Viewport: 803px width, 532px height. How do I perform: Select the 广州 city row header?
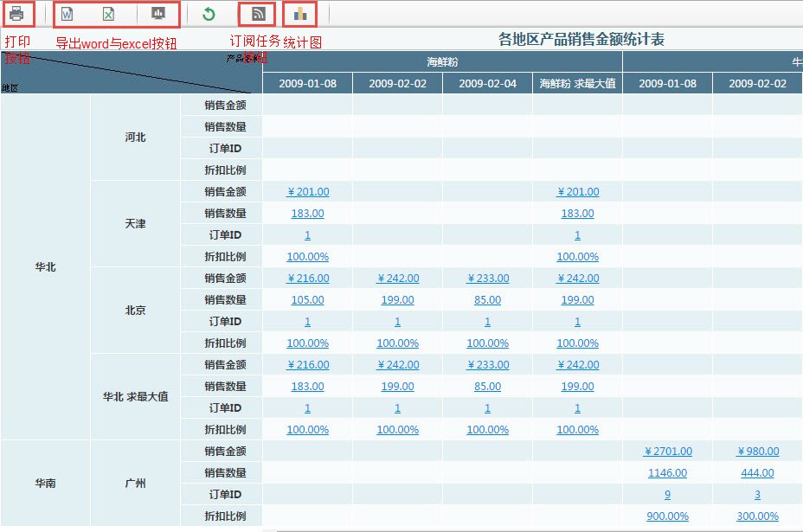[x=135, y=483]
